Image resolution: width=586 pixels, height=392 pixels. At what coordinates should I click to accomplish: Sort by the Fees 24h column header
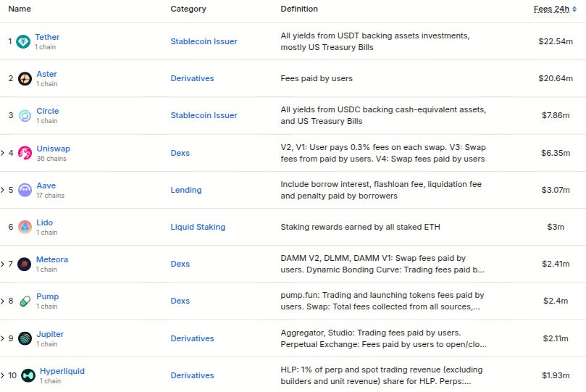(552, 9)
